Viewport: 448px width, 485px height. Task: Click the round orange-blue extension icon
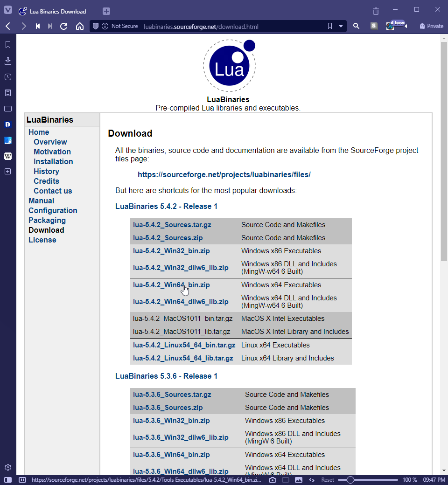[390, 27]
